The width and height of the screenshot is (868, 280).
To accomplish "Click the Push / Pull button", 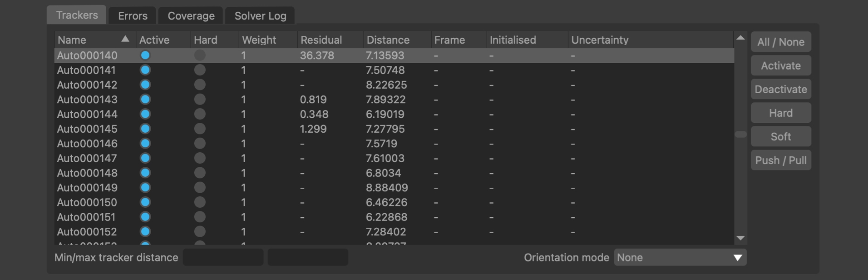I will click(x=781, y=160).
